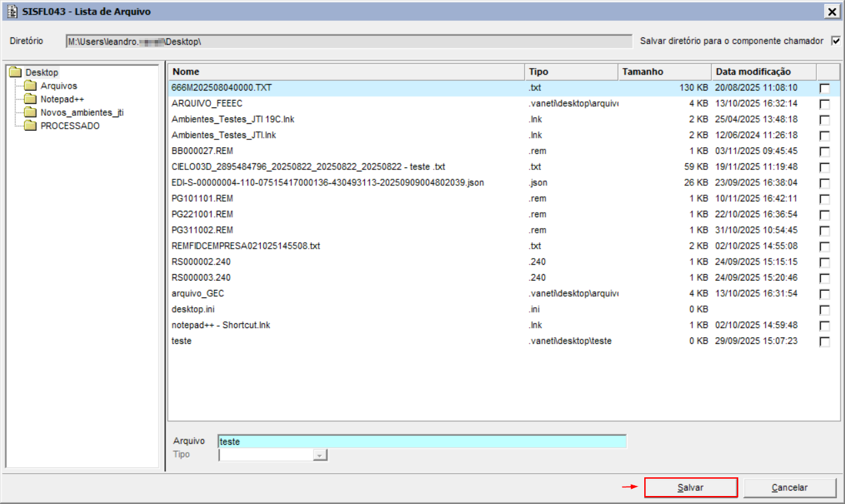Check the box for ARQUIVO_FEEEC row

(825, 104)
